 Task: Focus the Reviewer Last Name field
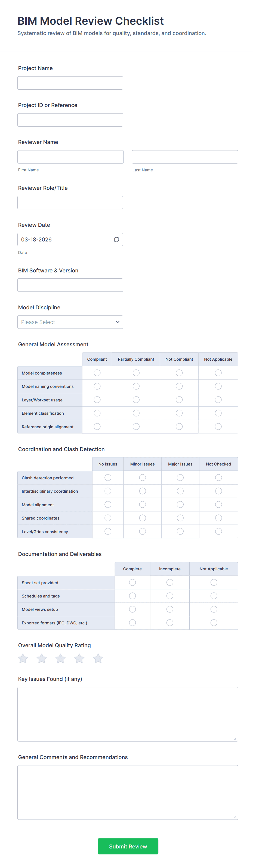coord(184,157)
